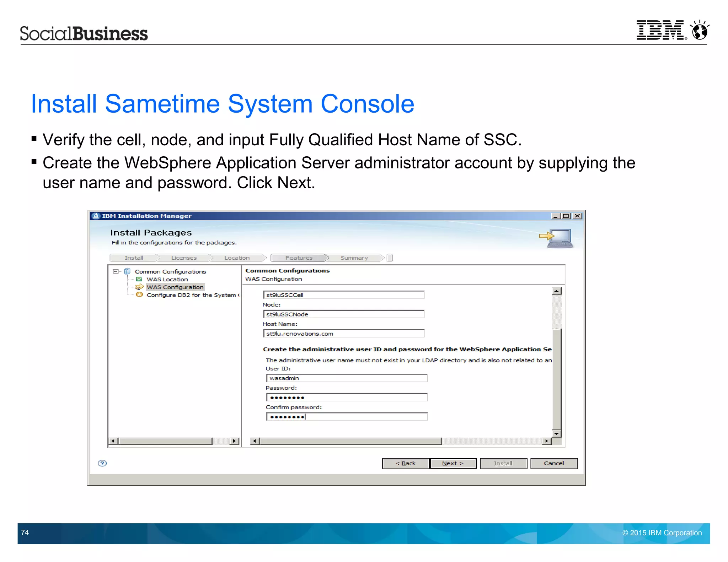Select WAS Location tree item
728x562 pixels.
click(x=167, y=279)
